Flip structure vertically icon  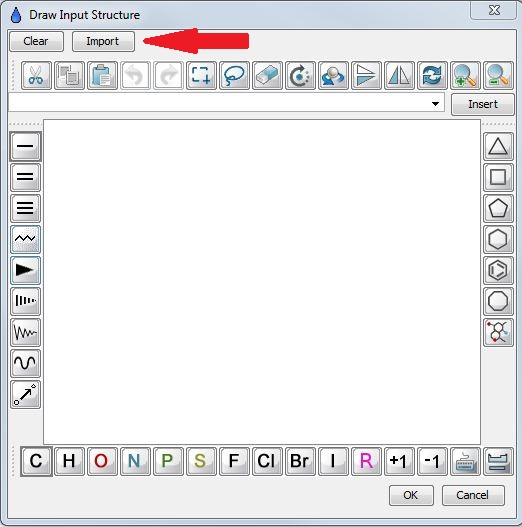coord(366,75)
